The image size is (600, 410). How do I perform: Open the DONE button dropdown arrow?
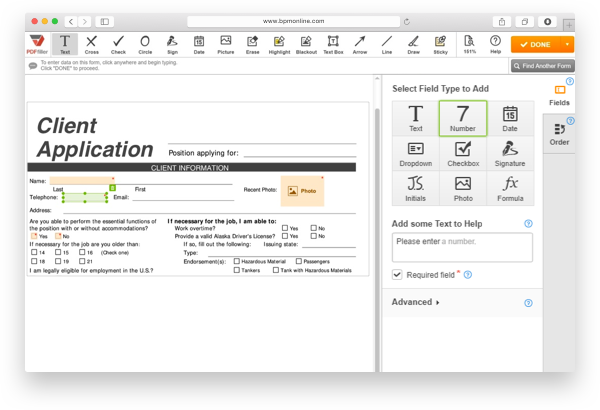click(x=567, y=44)
